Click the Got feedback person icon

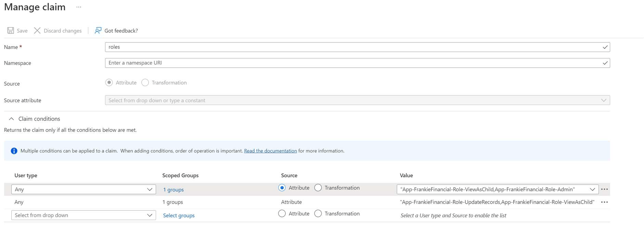98,31
